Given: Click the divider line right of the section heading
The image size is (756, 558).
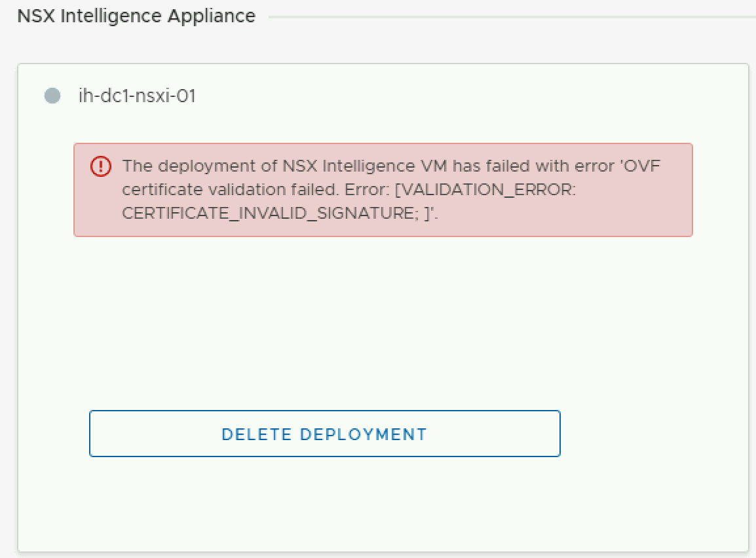Looking at the screenshot, I should (511, 16).
